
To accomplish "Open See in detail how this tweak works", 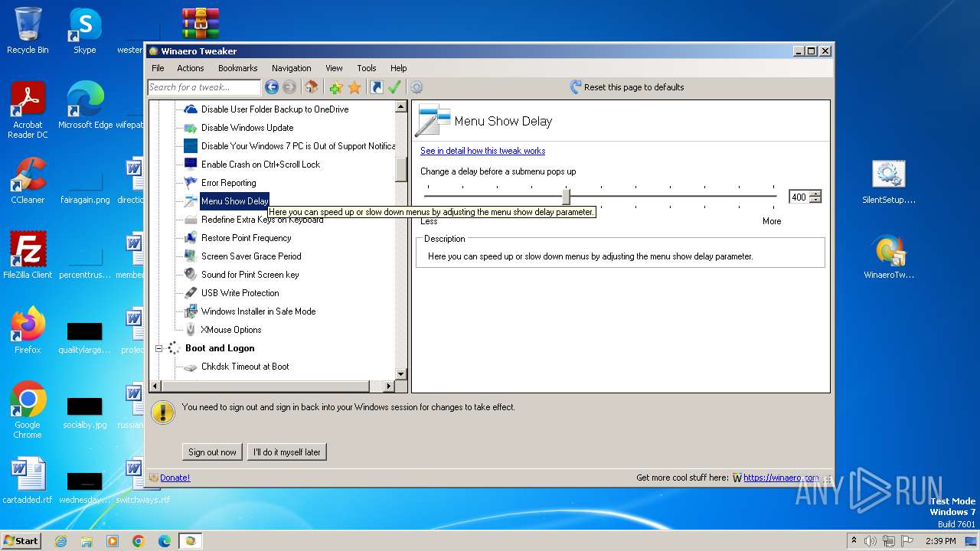I will click(482, 151).
